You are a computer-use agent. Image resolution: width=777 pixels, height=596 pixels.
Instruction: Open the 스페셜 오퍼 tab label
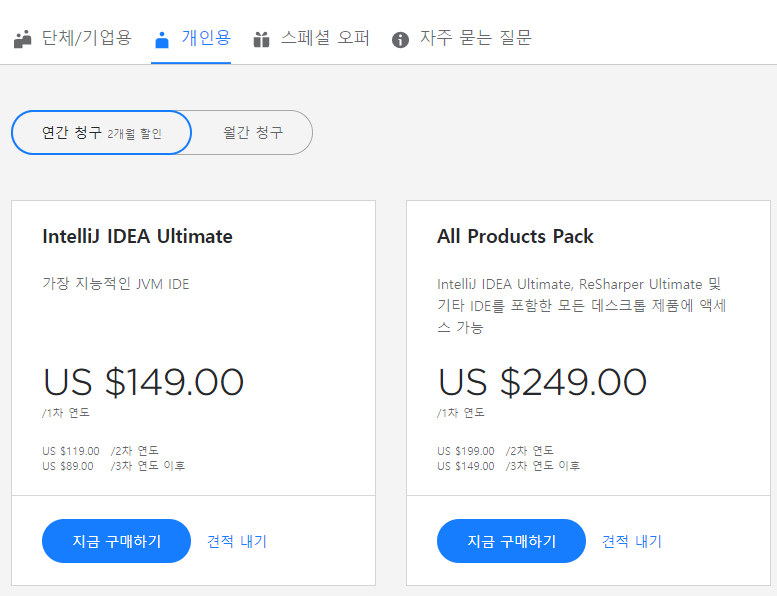(325, 38)
